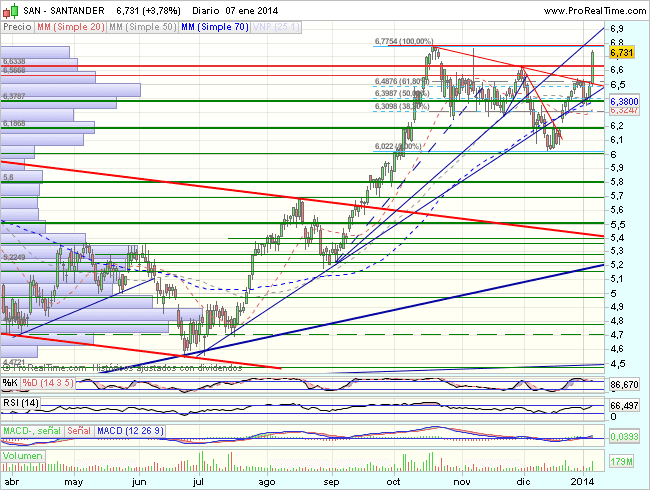Click the 6,3098 (38,20%) Fibonacci label
This screenshot has width=650, height=490.
pos(402,107)
